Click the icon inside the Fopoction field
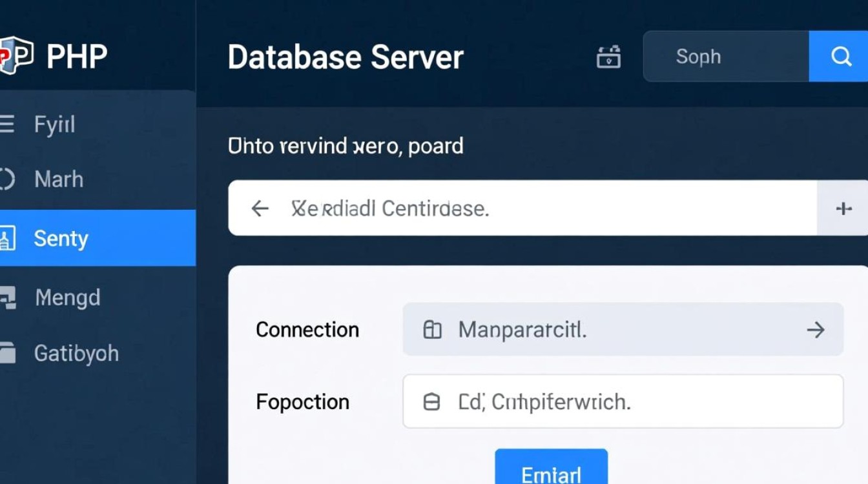The width and height of the screenshot is (868, 484). pyautogui.click(x=431, y=402)
